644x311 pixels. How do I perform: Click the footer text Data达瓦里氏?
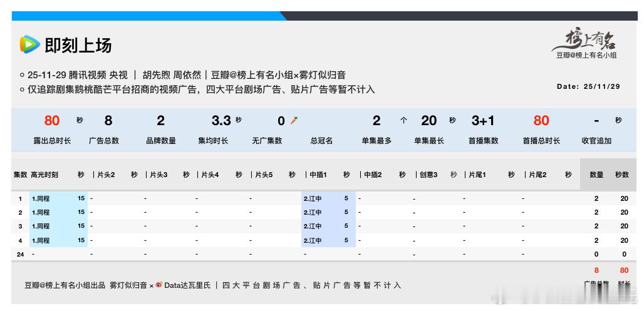(x=187, y=285)
